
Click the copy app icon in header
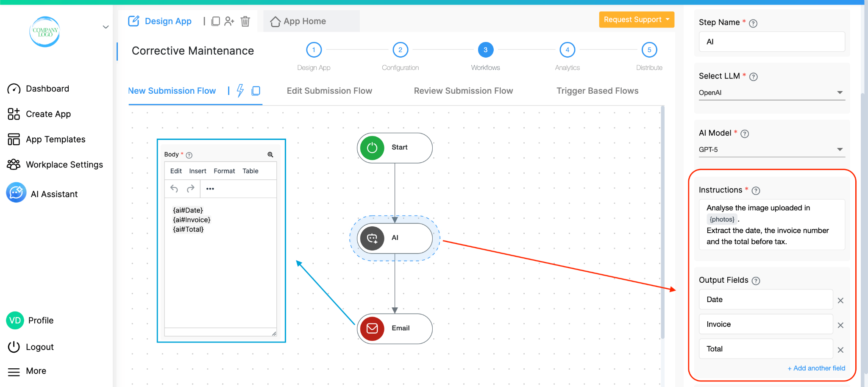point(215,21)
